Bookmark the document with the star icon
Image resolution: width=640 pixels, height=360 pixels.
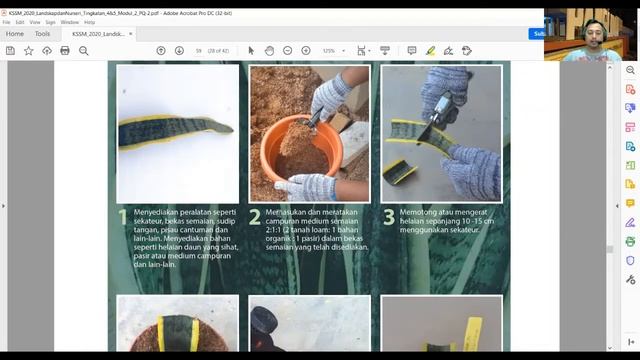pyautogui.click(x=29, y=51)
